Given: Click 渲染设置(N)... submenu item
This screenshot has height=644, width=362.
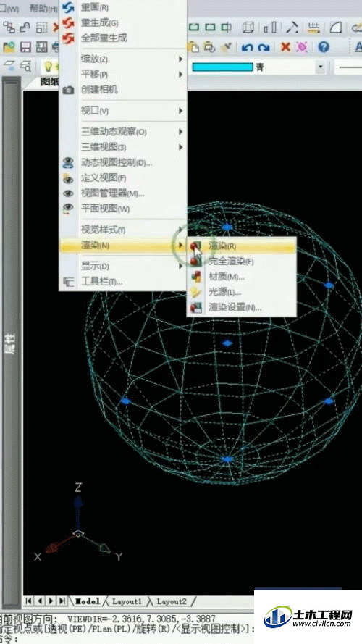Looking at the screenshot, I should [x=242, y=308].
